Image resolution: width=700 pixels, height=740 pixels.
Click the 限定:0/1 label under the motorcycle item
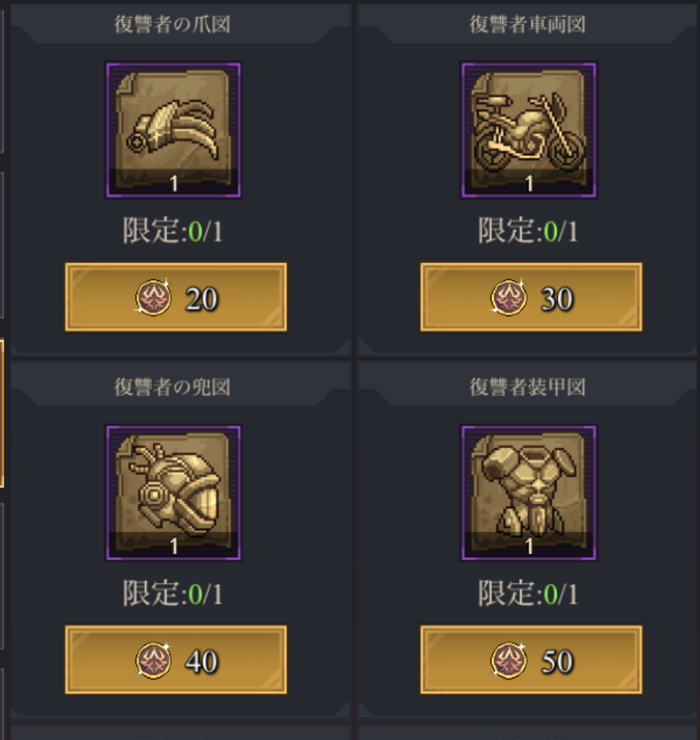tap(528, 231)
